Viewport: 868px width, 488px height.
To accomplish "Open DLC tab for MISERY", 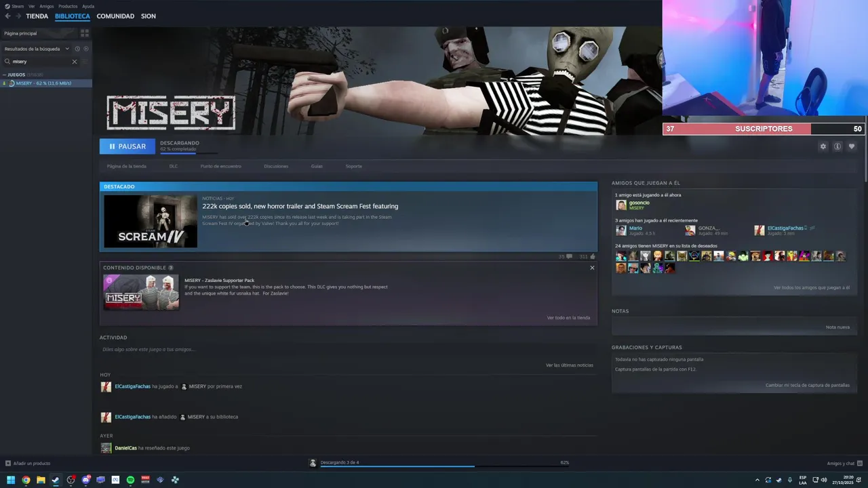I will tap(174, 166).
